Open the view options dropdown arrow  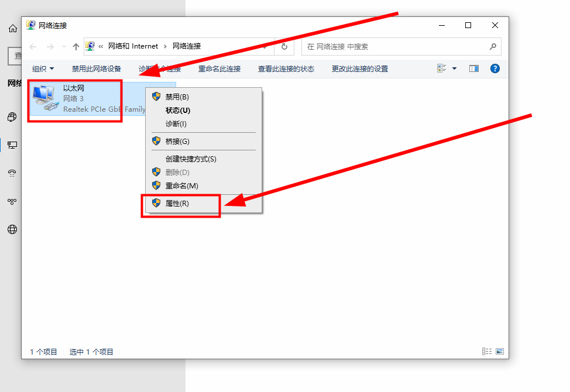click(453, 68)
